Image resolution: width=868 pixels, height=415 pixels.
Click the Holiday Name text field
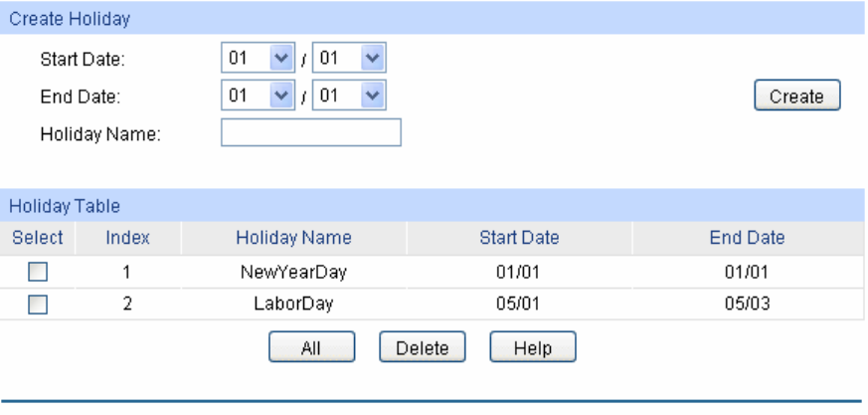[x=310, y=133]
